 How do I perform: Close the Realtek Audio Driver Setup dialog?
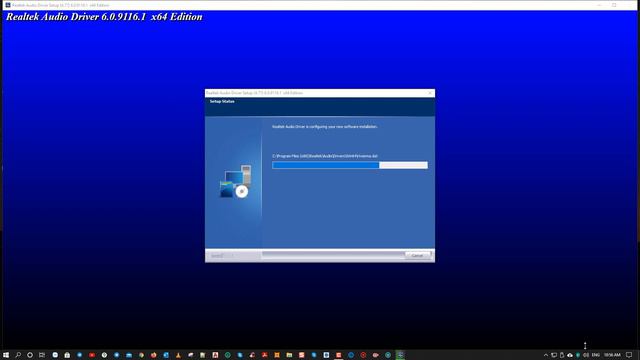click(x=430, y=93)
